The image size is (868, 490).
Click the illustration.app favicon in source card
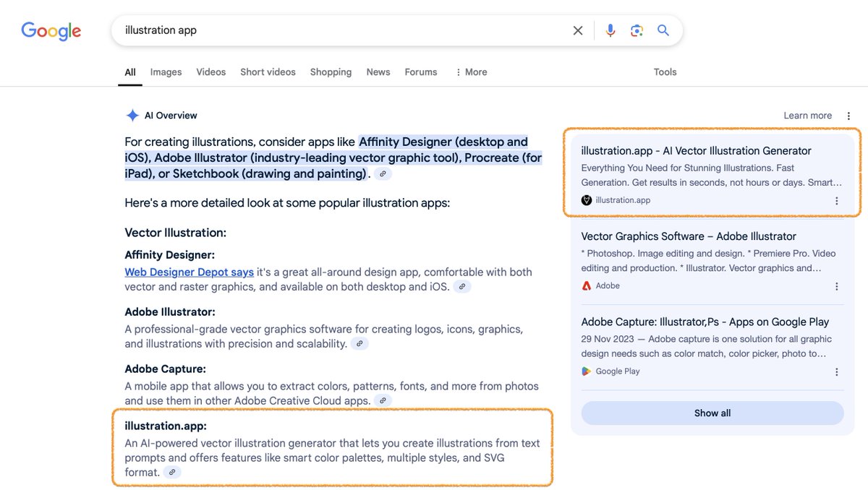click(x=587, y=200)
